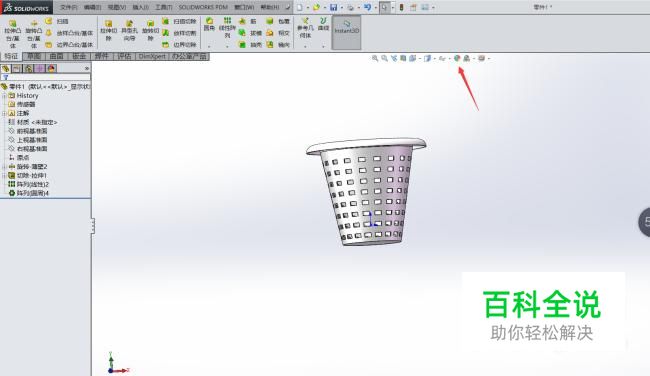Switch to the DimXpert tab
The width and height of the screenshot is (650, 376).
point(152,56)
